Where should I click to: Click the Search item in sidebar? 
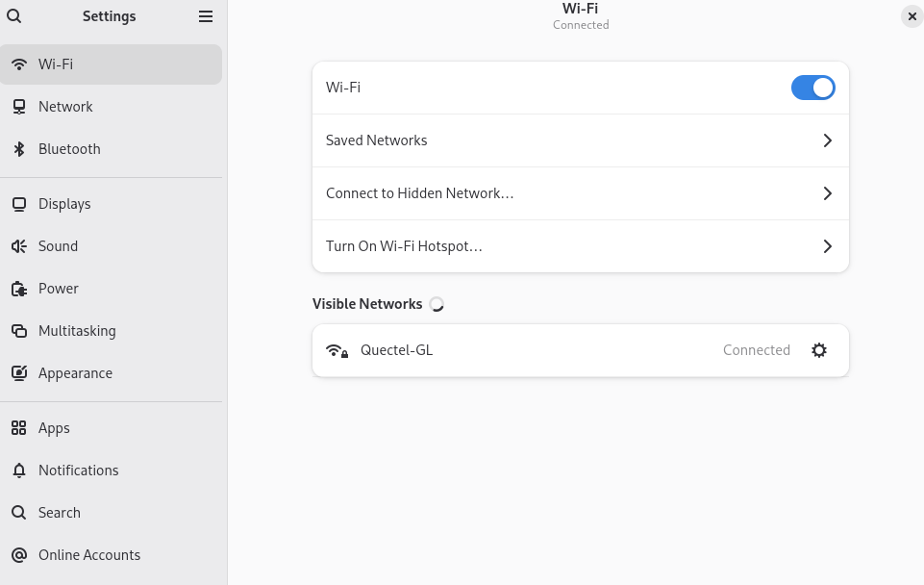(x=59, y=513)
